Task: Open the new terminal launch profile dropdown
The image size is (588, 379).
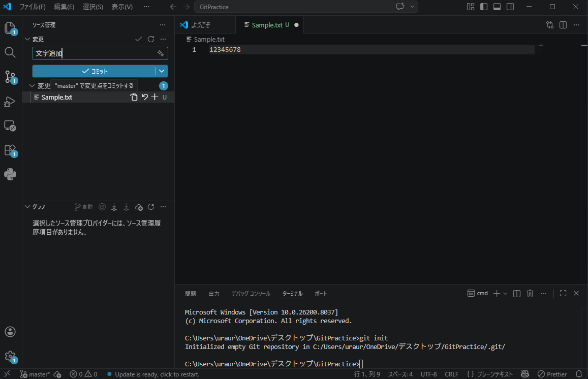Action: [505, 294]
